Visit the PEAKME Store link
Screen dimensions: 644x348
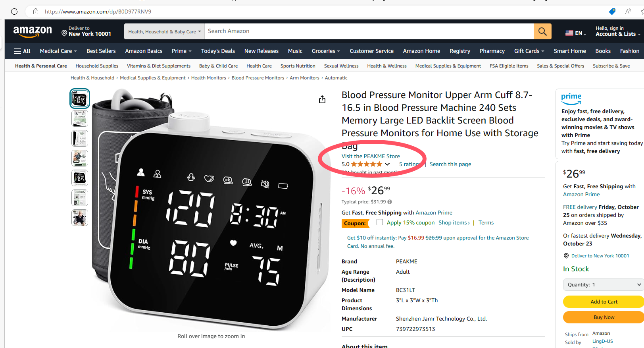pyautogui.click(x=371, y=156)
